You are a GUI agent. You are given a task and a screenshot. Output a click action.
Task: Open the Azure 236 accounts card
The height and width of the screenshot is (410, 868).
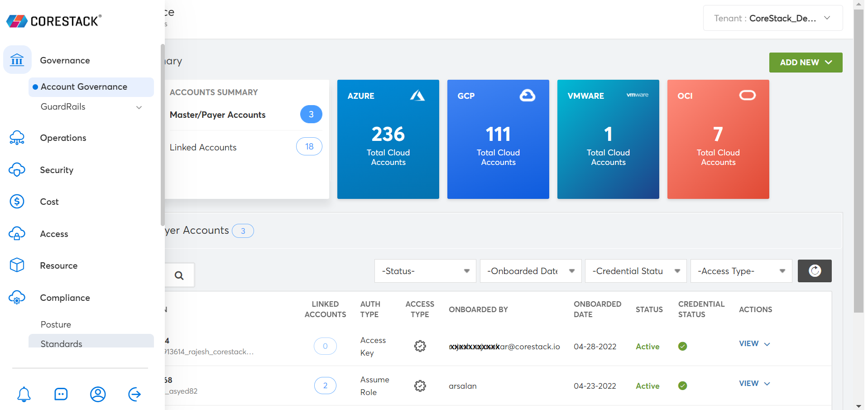pyautogui.click(x=388, y=139)
